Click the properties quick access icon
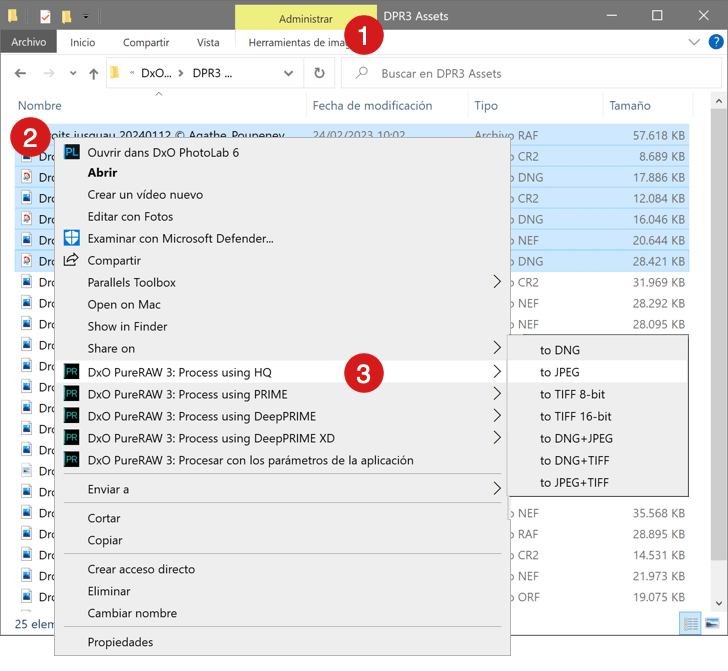This screenshot has height=671, width=728. tap(45, 17)
